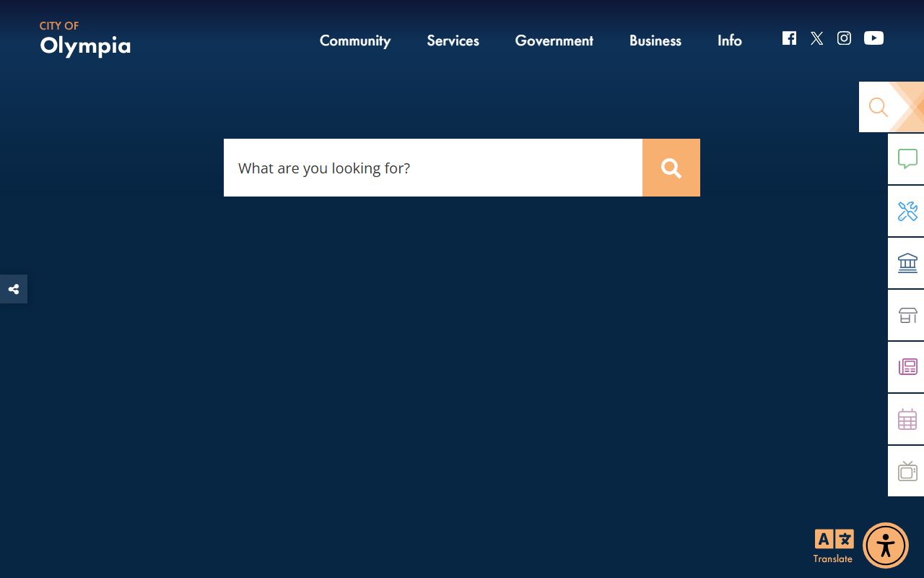Toggle the sidebar search magnifier tab
The image size is (924, 578).
click(x=879, y=107)
